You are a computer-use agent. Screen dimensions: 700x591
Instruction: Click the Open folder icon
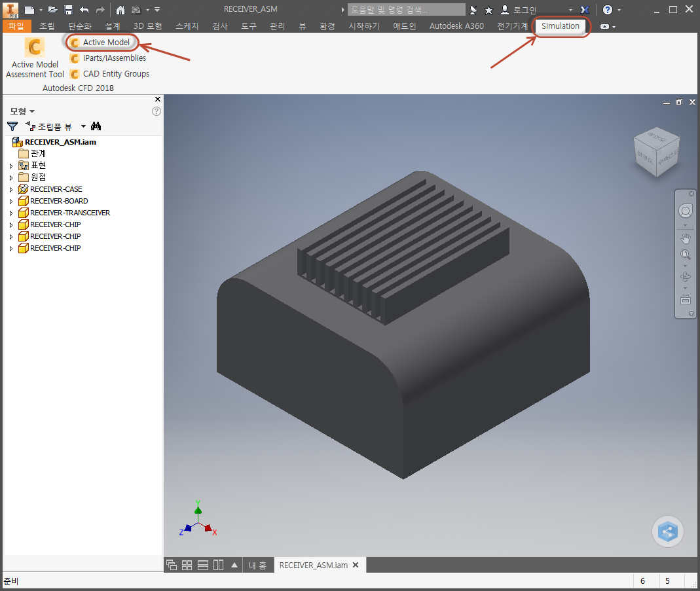click(x=52, y=9)
